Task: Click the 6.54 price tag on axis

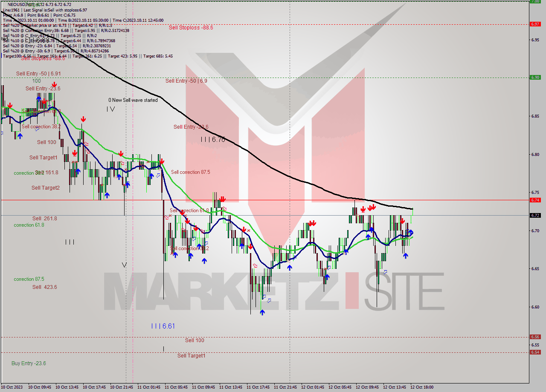Action: pos(535,352)
